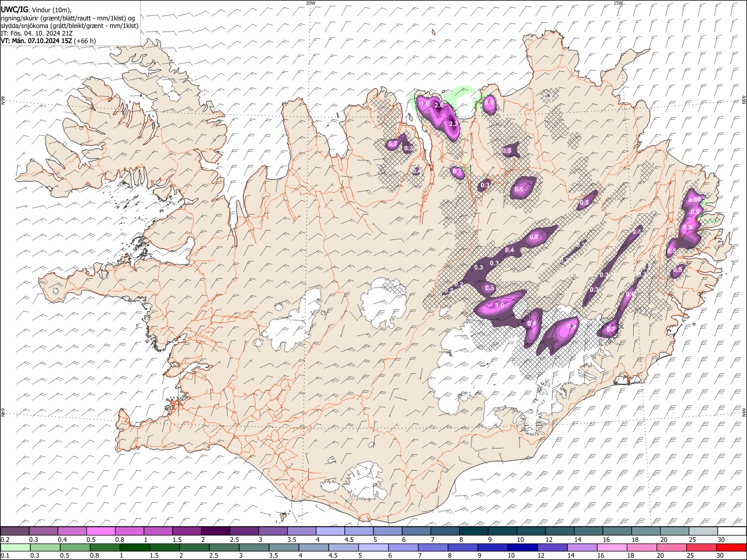747x560 pixels.
Task: Pick darkest green swatch labeled 1 in lower legend
Action: click(x=135, y=547)
